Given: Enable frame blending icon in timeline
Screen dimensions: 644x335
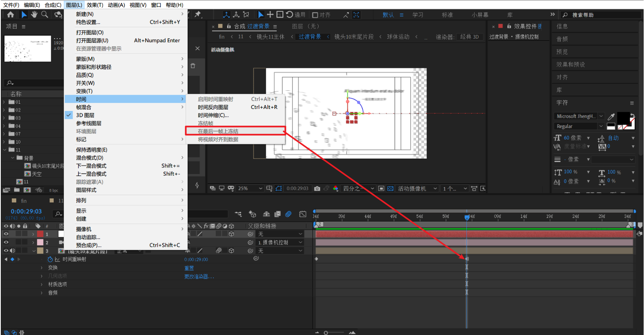Looking at the screenshot, I should (278, 214).
